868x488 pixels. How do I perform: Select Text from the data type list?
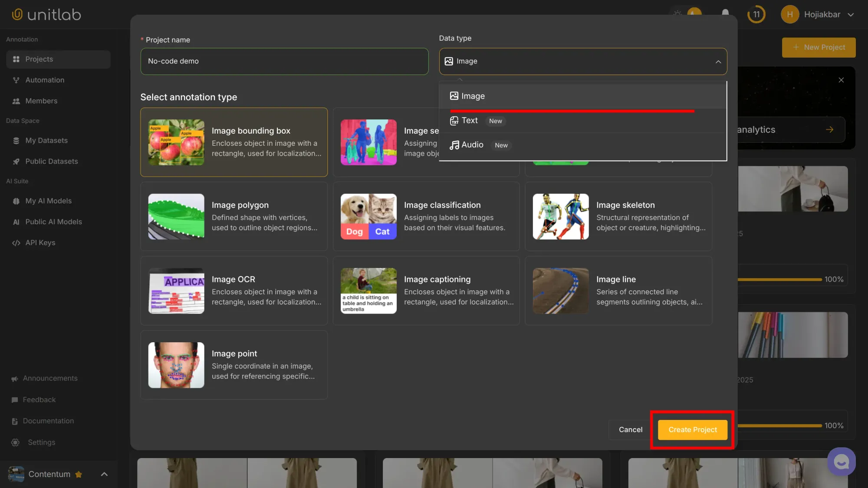[470, 121]
